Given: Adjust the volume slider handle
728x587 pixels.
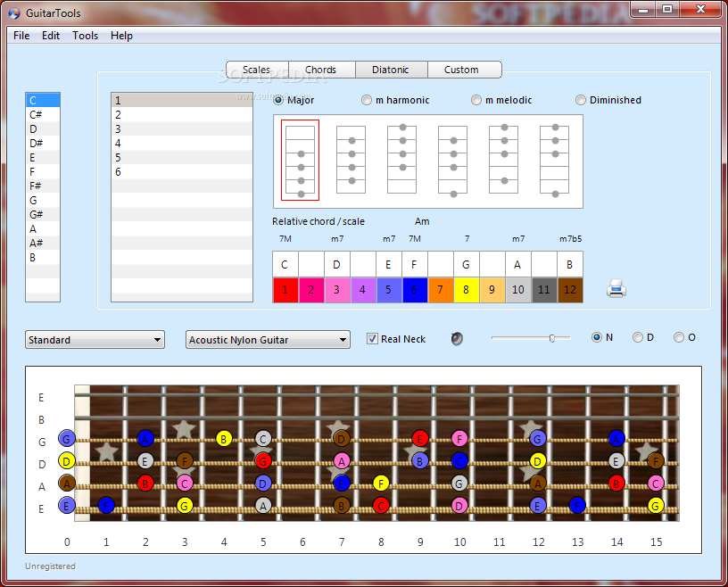Looking at the screenshot, I should tap(552, 338).
